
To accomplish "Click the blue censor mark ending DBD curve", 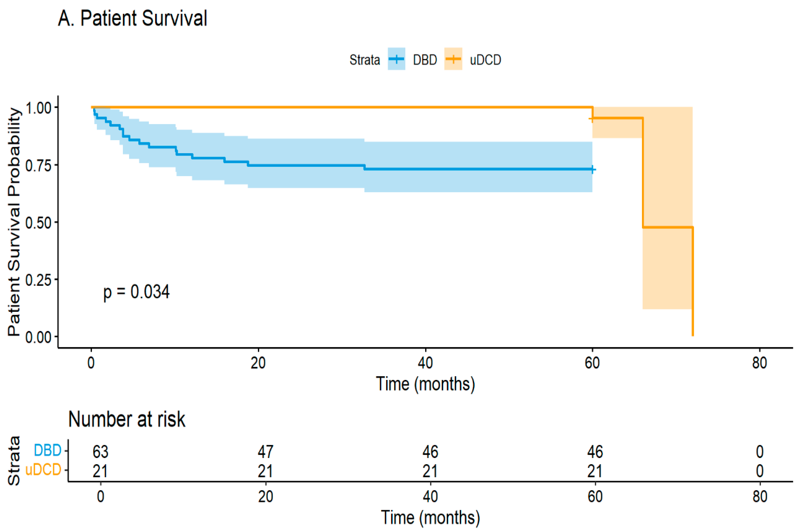I will 592,169.
